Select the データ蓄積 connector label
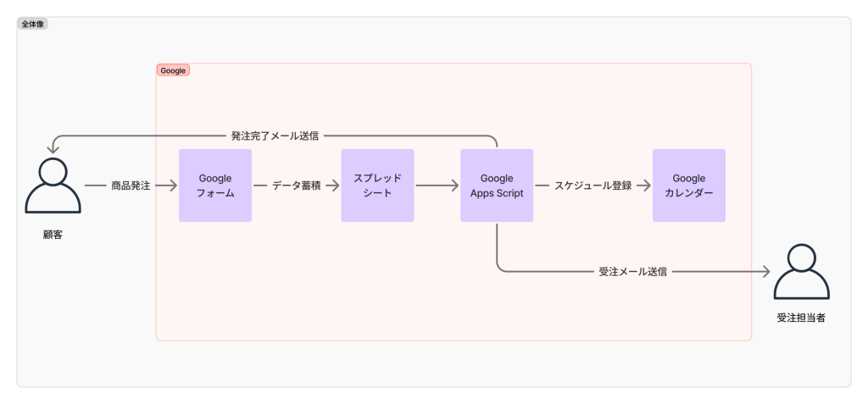 (x=296, y=185)
